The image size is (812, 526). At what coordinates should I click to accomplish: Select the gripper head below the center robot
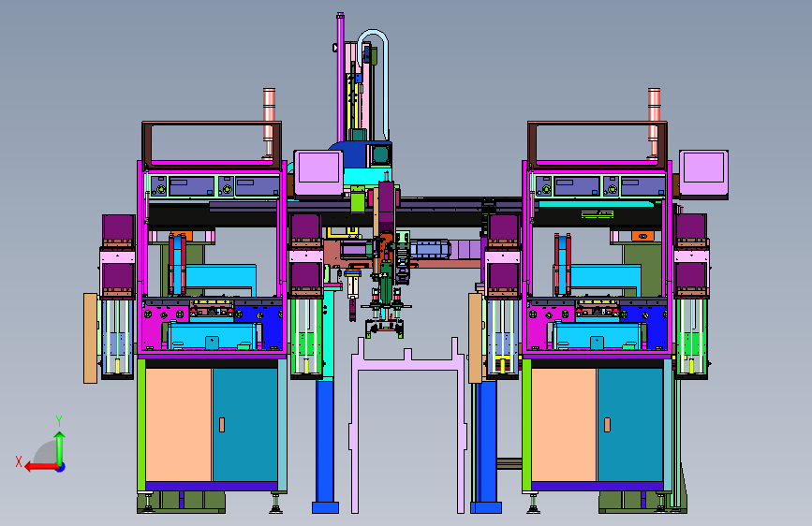pos(384,328)
